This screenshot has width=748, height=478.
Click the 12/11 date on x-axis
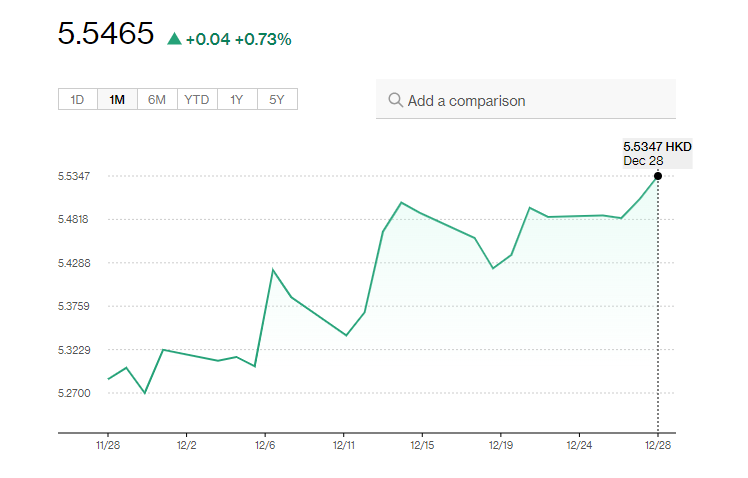[343, 446]
